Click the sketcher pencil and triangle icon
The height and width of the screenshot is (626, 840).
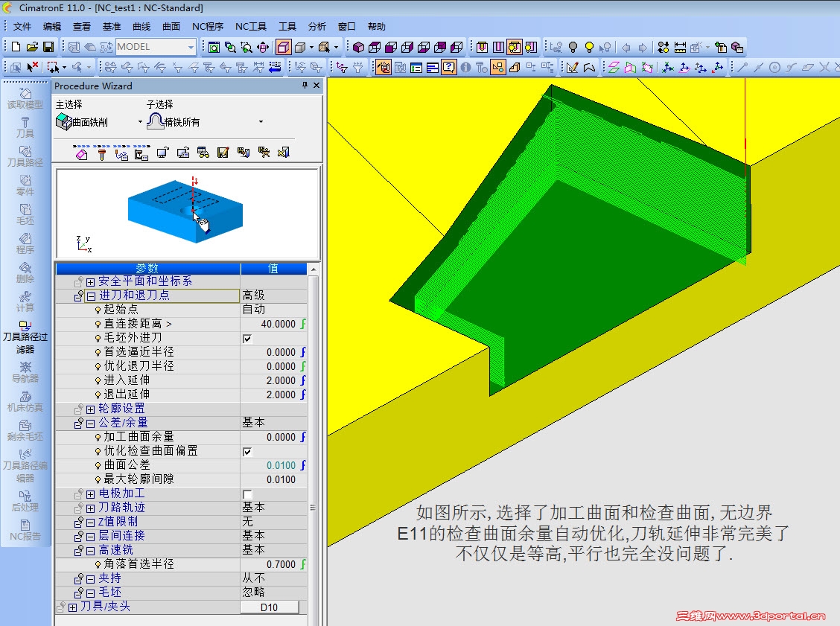(572, 68)
